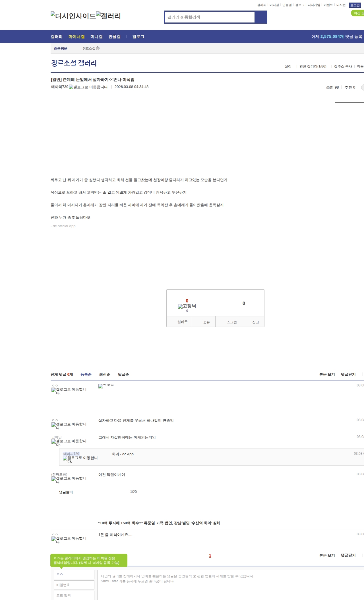Viewport: 364px width, 600px height.
Task: Click gallog icon of commenter 고미닝
Action: coord(69,443)
